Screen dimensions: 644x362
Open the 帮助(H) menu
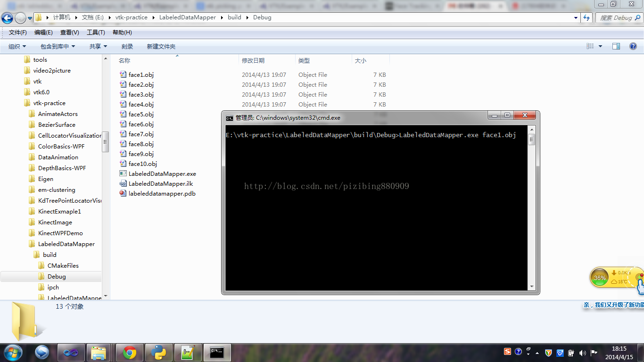pos(122,33)
